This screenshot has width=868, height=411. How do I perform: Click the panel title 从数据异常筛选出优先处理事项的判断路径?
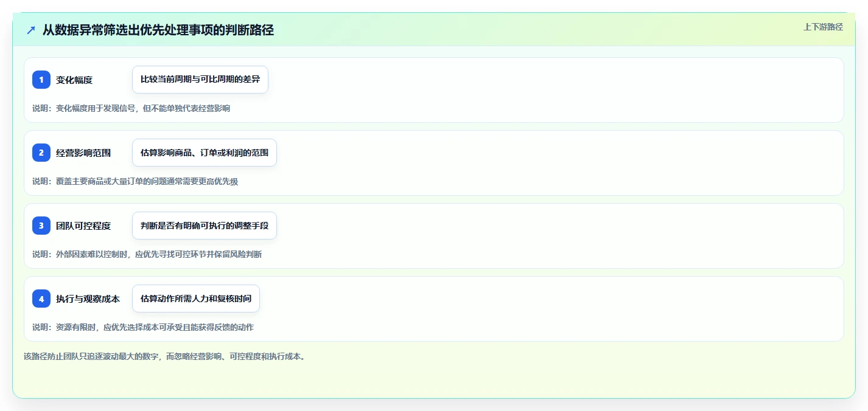[x=158, y=30]
